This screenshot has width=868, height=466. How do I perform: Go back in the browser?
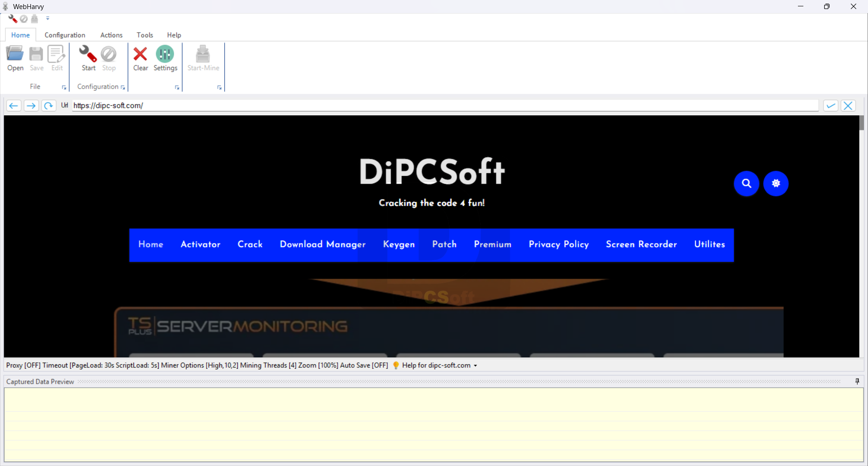[x=14, y=105]
